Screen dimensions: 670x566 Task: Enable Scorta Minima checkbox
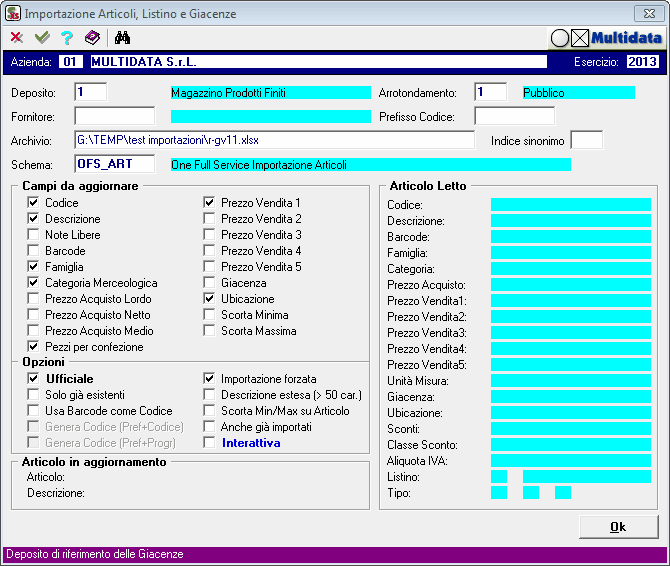pos(209,315)
